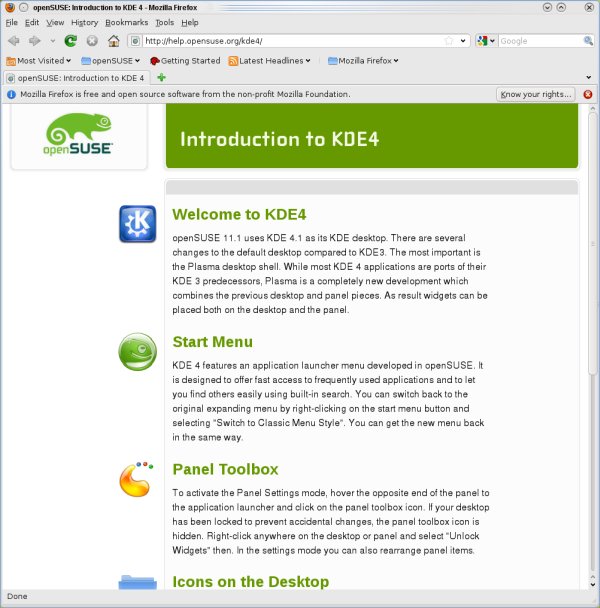The width and height of the screenshot is (600, 608).
Task: Dismiss the Mozilla Firefox info bar
Action: click(588, 94)
